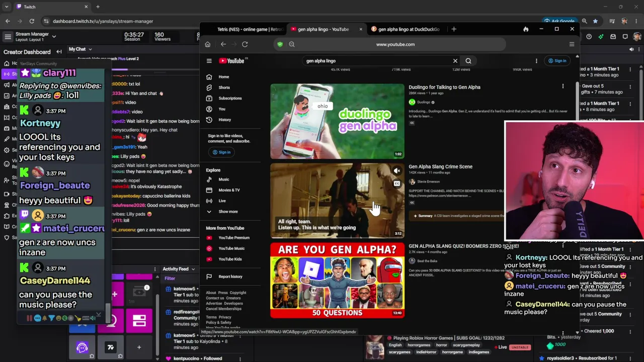Toggle captions on crime scene video preview
The width and height of the screenshot is (644, 362).
click(397, 184)
